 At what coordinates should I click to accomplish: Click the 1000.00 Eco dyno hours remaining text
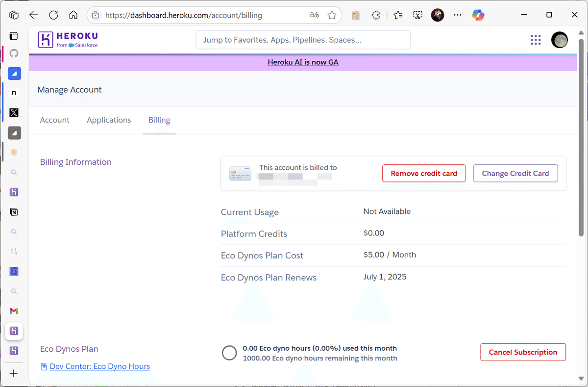[320, 358]
